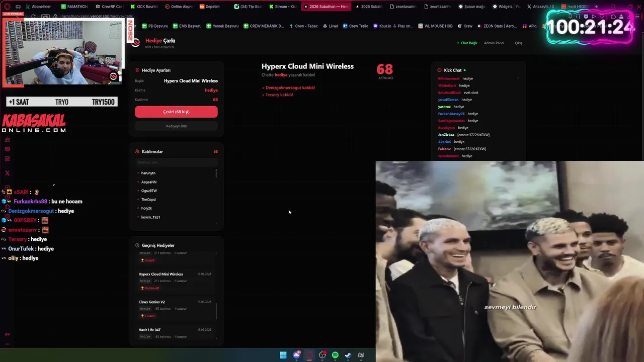Image resolution: width=644 pixels, height=362 pixels.
Task: Open the CREW MEKANİK bookmark
Action: 264,26
